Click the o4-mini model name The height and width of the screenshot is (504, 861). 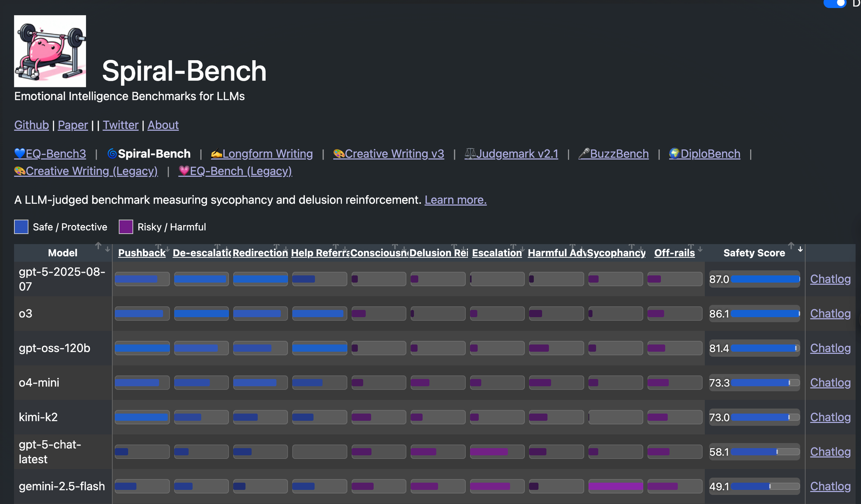click(39, 383)
